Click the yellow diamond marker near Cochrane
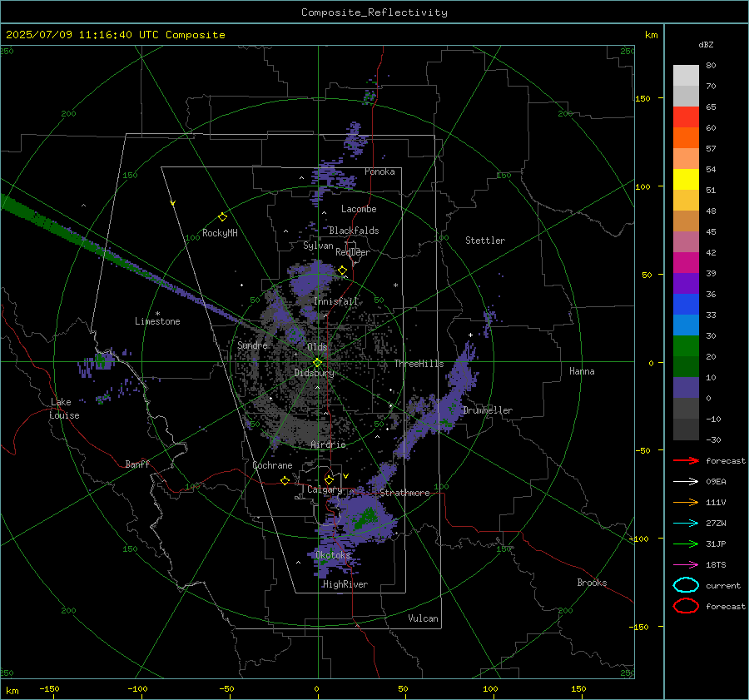The image size is (749, 700). click(x=285, y=480)
